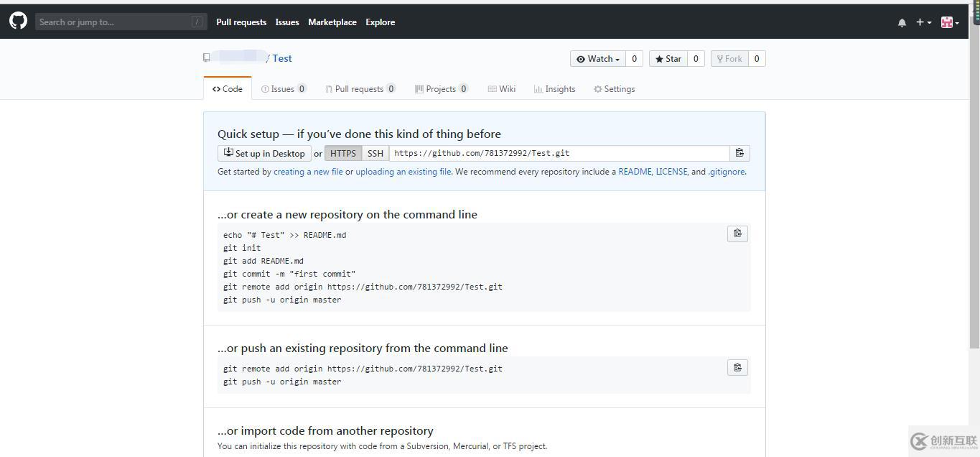Viewport: 980px width, 457px height.
Task: Click the git commit -m "first commit" line
Action: coord(289,274)
